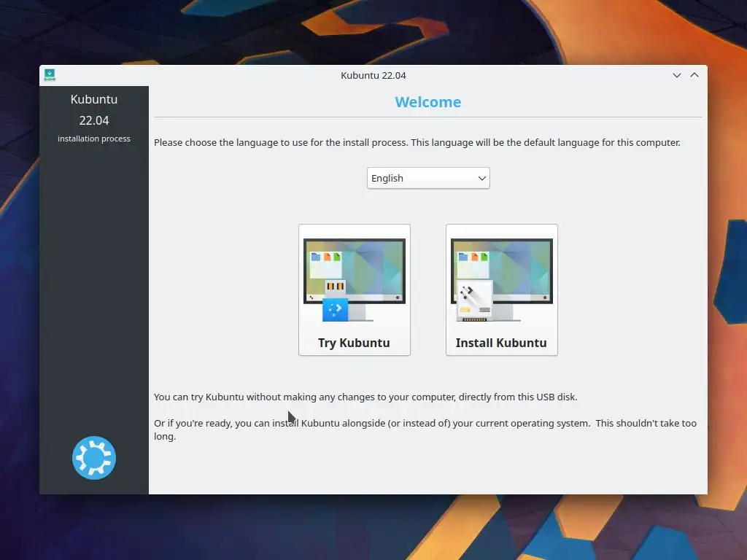
Task: Start installation with Install Kubuntu button
Action: click(x=502, y=289)
